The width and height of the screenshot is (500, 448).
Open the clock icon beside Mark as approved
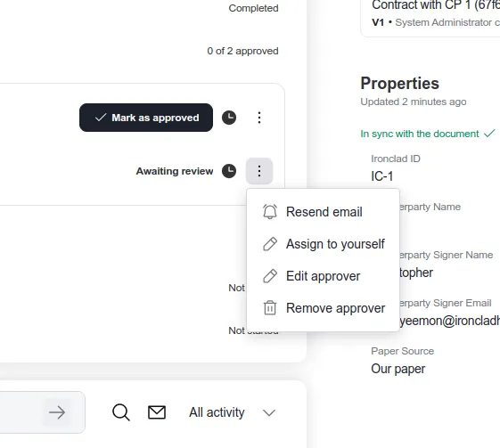[229, 118]
